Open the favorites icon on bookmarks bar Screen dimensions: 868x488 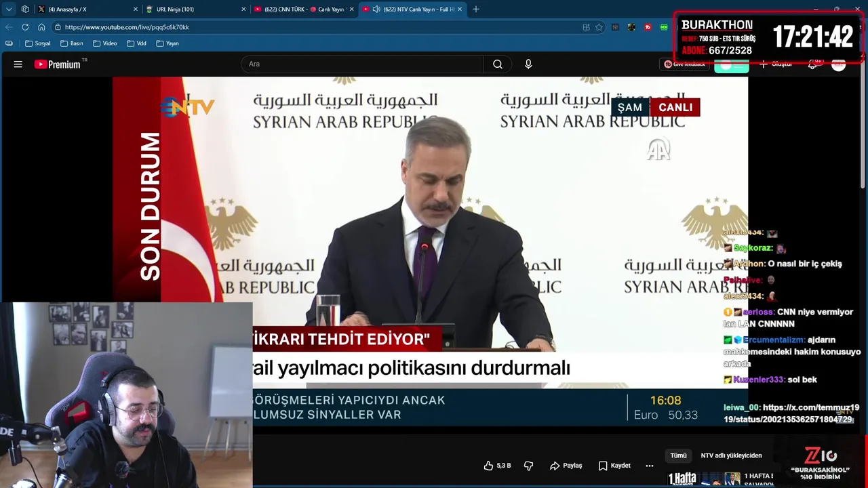(9, 43)
